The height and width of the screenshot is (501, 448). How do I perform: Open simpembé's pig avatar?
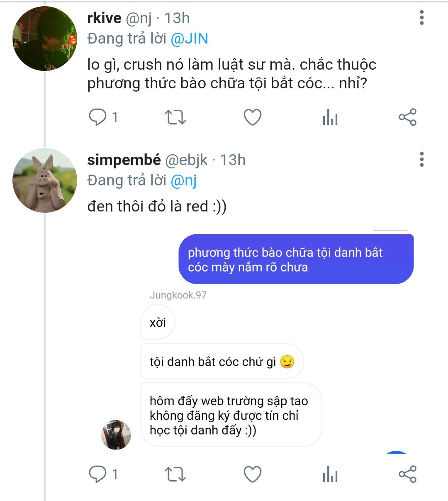(x=45, y=180)
